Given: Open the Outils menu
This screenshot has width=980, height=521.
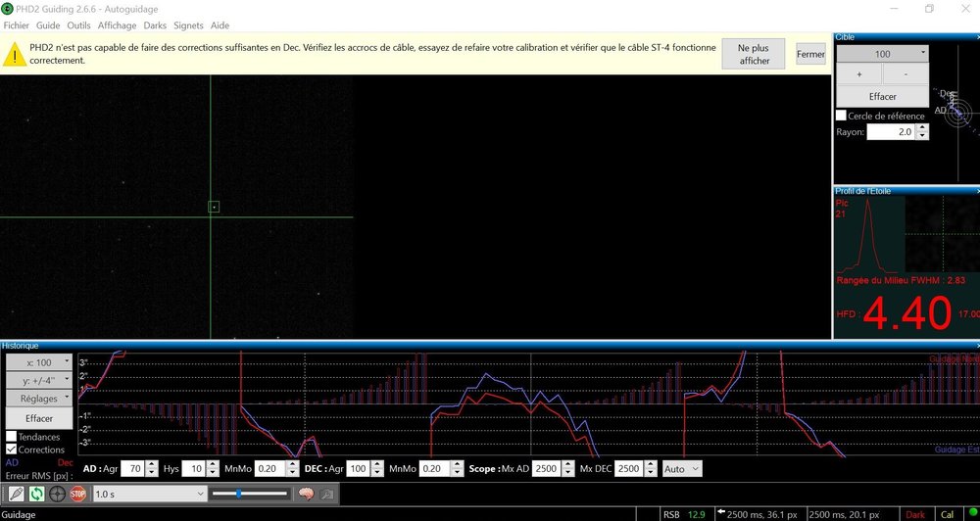Looking at the screenshot, I should tap(78, 25).
